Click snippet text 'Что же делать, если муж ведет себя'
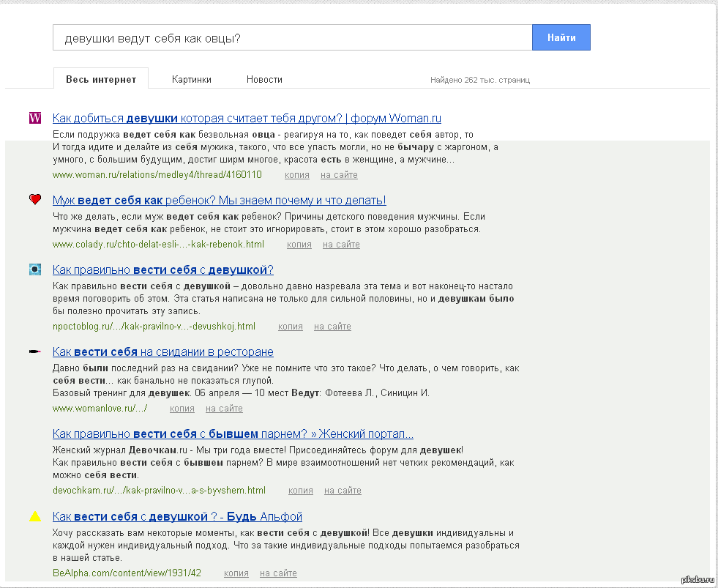The width and height of the screenshot is (718, 588). pos(131,216)
